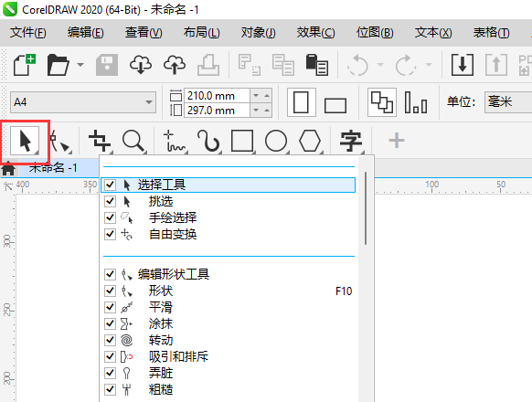
Task: Select the Zoom magnifier tool
Action: [x=133, y=141]
